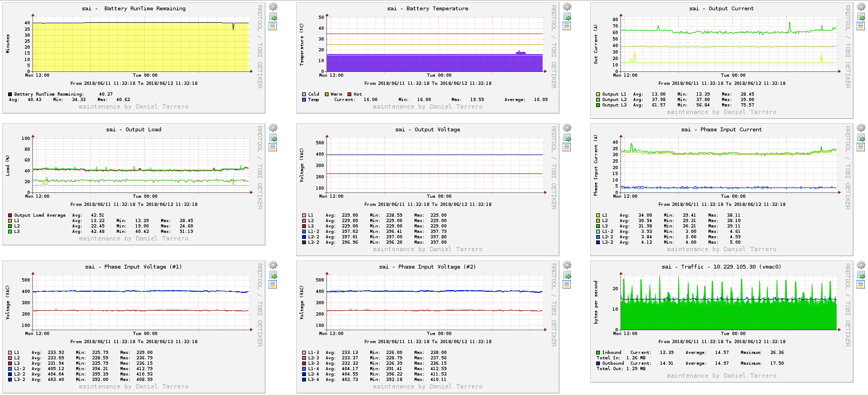The height and width of the screenshot is (395, 868).
Task: Open the Output Current graph image
Action: (x=722, y=61)
